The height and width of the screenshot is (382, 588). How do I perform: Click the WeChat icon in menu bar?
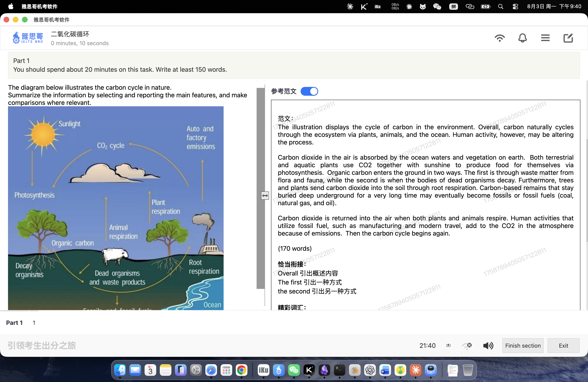click(437, 6)
